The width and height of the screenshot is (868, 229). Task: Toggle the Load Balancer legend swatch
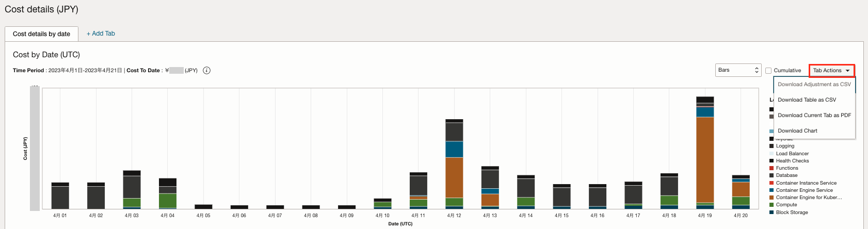pyautogui.click(x=771, y=154)
